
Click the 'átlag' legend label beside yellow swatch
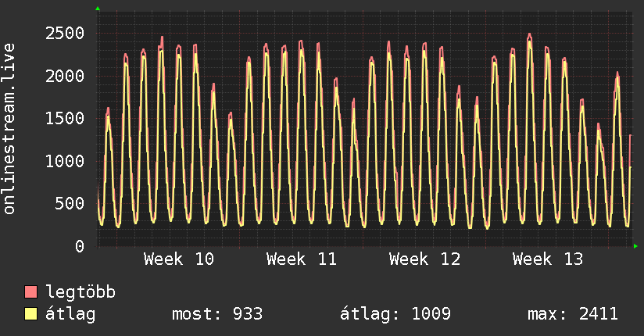[70, 314]
